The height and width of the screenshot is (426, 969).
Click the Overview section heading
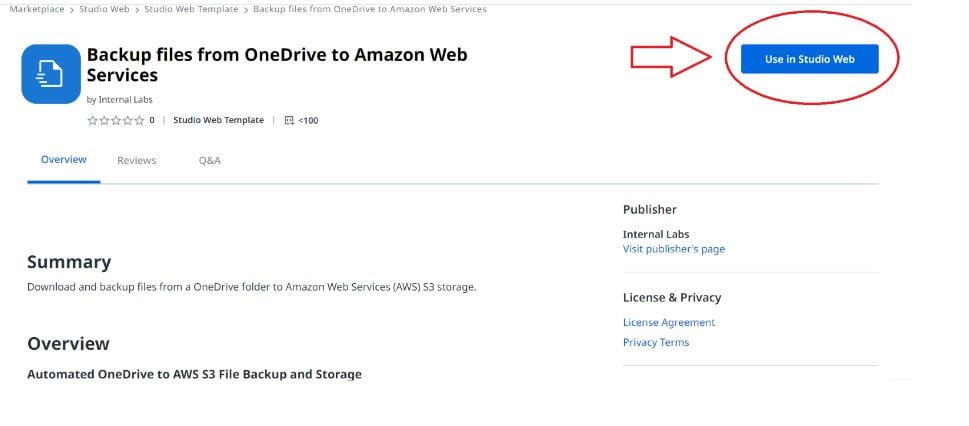pyautogui.click(x=68, y=344)
